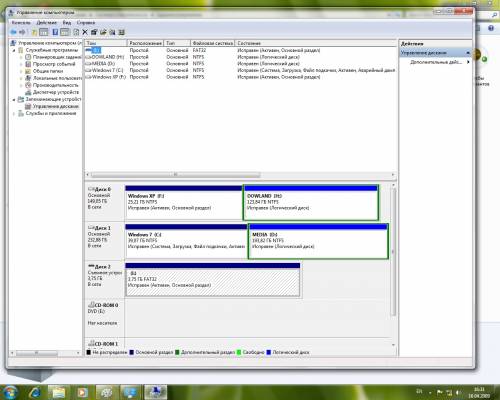Select Управление дисками in the tree
The height and width of the screenshot is (400, 500).
(52, 106)
